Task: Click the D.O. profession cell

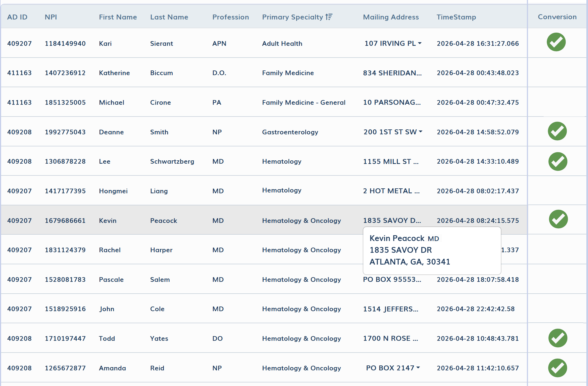Action: pos(219,73)
